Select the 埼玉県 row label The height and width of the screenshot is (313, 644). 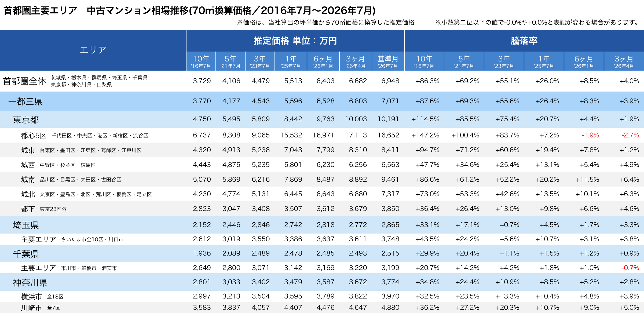point(26,225)
